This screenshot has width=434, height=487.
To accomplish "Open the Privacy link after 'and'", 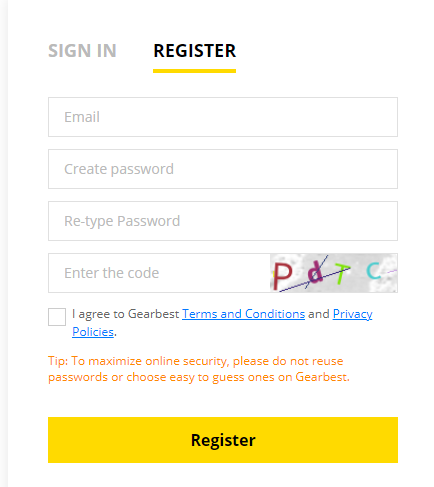I will 352,314.
